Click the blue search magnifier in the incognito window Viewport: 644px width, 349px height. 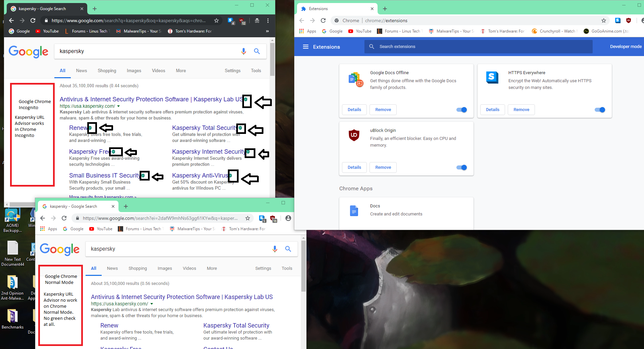(257, 51)
